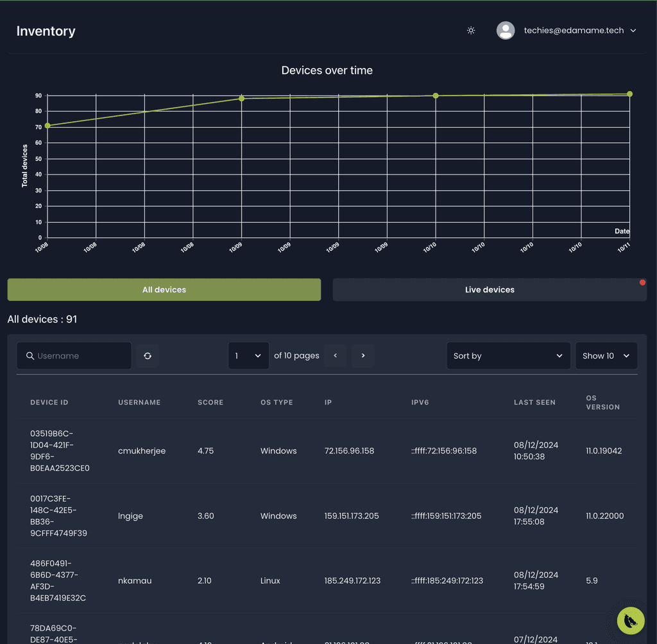
Task: Click score value 4.75
Action: (x=205, y=451)
